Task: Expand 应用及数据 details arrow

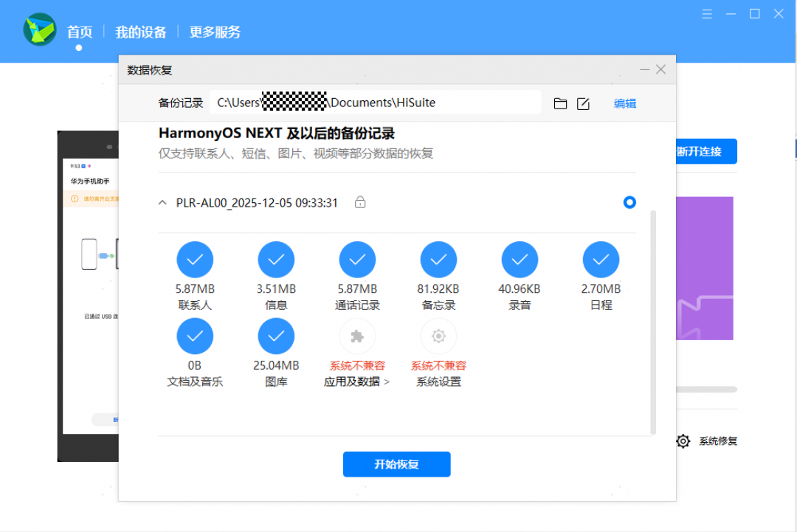Action: 387,382
